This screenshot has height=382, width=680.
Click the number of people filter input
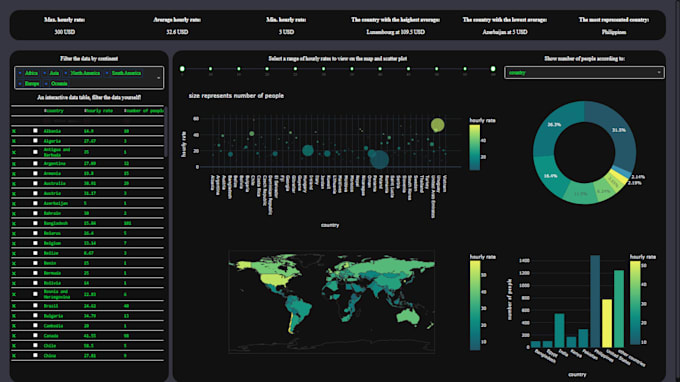(143, 121)
